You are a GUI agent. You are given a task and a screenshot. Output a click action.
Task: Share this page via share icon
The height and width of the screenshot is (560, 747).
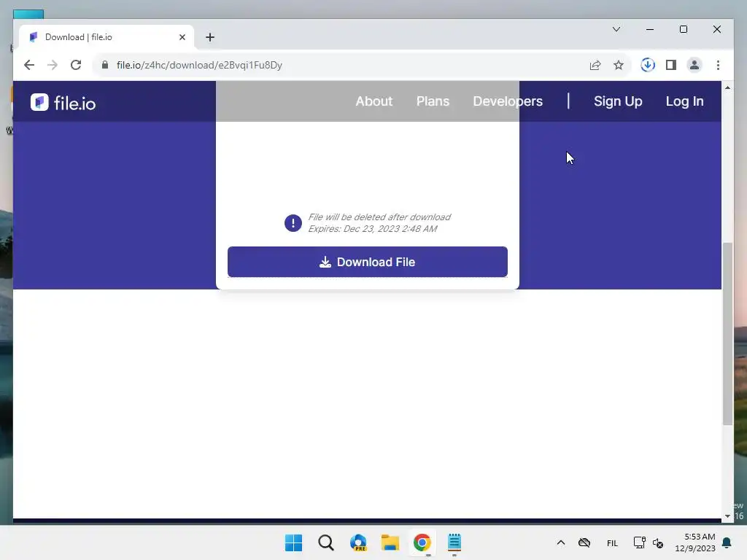pyautogui.click(x=595, y=65)
